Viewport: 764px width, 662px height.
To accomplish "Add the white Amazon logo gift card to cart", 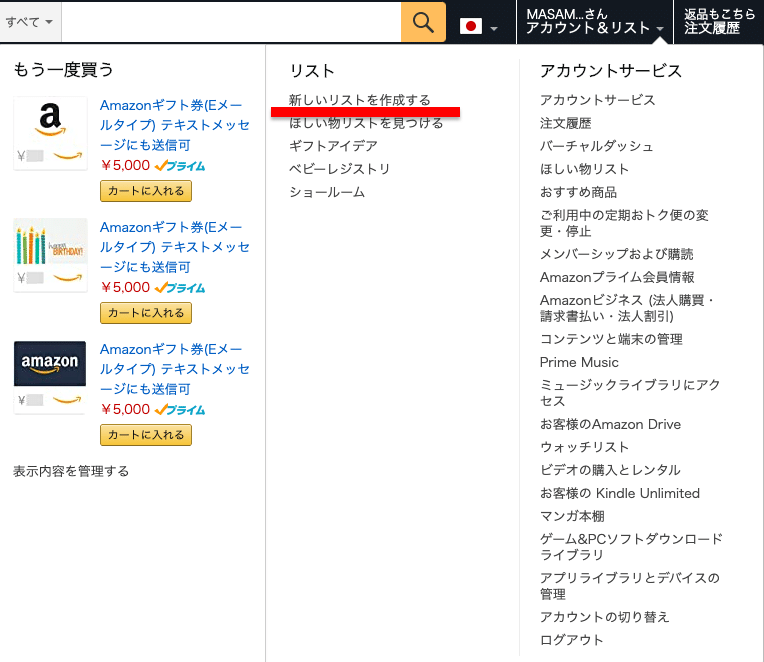I will pos(146,191).
